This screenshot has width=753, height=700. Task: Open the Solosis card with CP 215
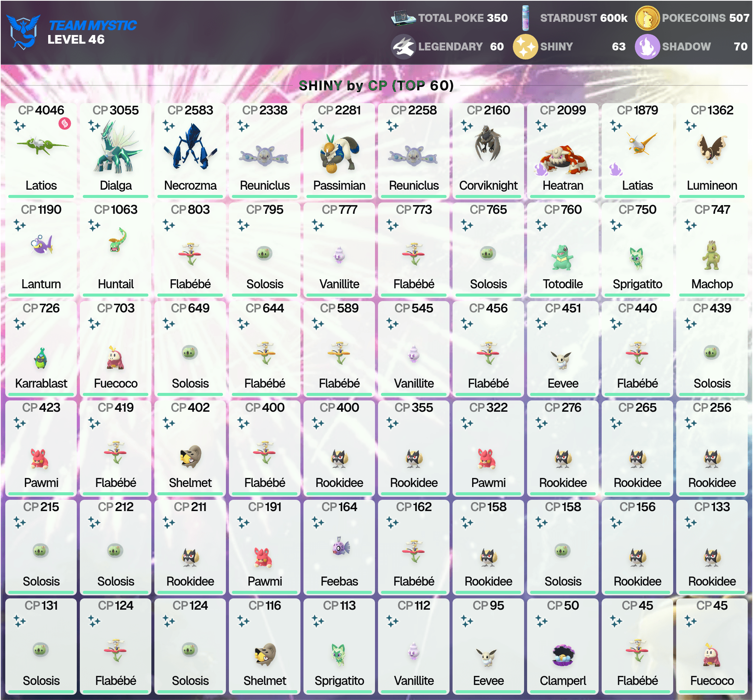[41, 547]
